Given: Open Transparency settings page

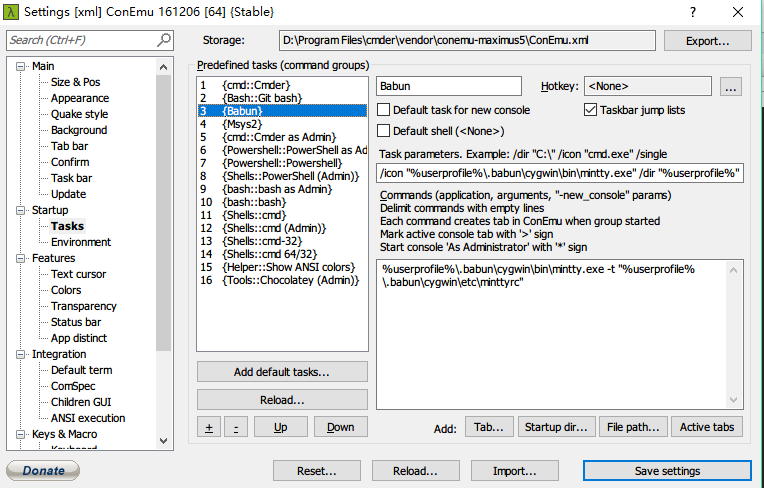Looking at the screenshot, I should [x=84, y=306].
